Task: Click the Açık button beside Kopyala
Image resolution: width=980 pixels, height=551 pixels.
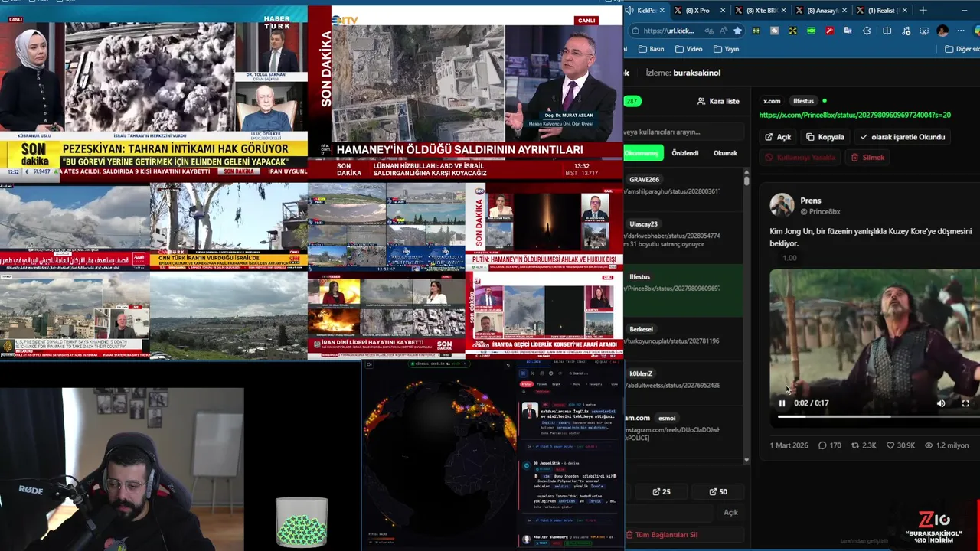Action: pos(778,137)
